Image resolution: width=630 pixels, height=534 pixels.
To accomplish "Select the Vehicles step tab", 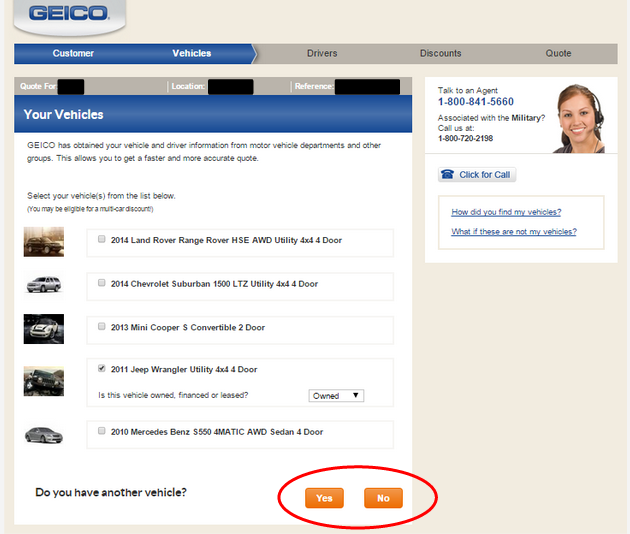I will pyautogui.click(x=192, y=53).
